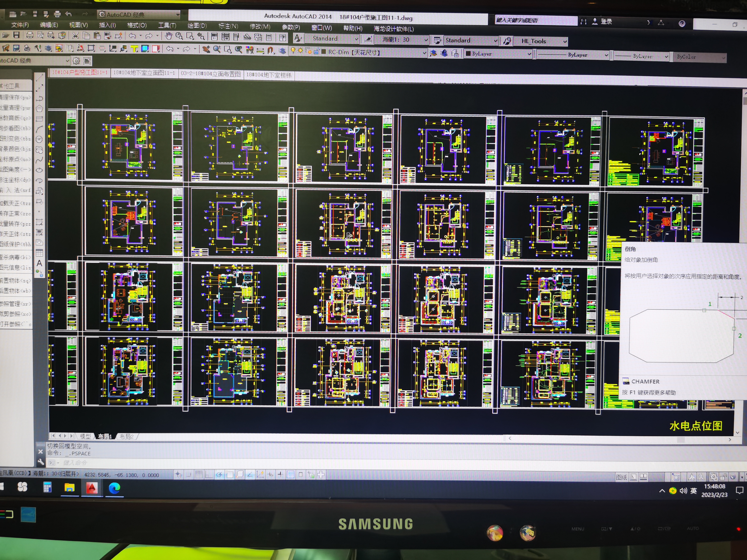Click 布局2 layout tab

click(x=127, y=436)
